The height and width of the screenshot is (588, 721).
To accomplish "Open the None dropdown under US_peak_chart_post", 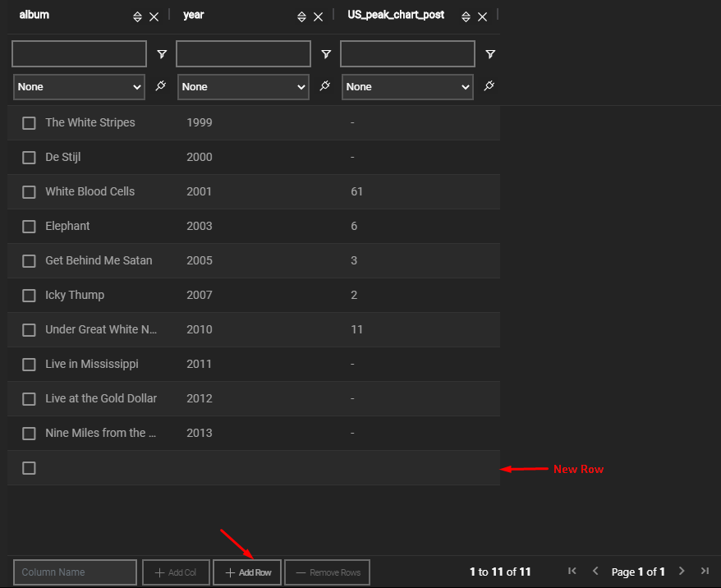I will tap(407, 86).
